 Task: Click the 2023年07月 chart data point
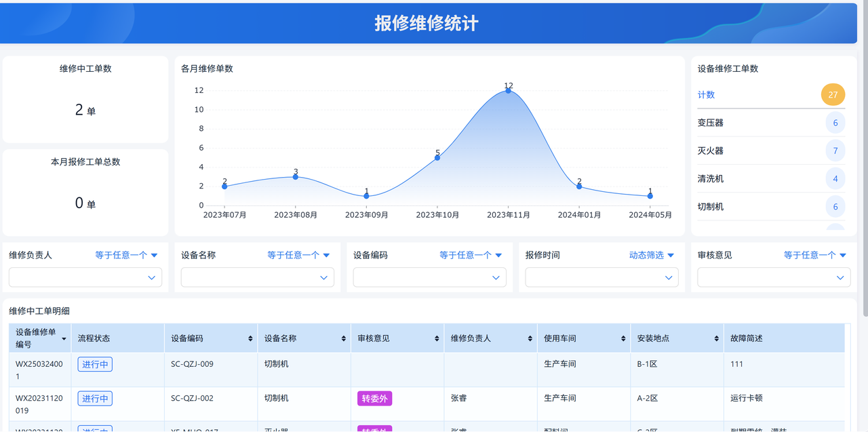click(224, 186)
